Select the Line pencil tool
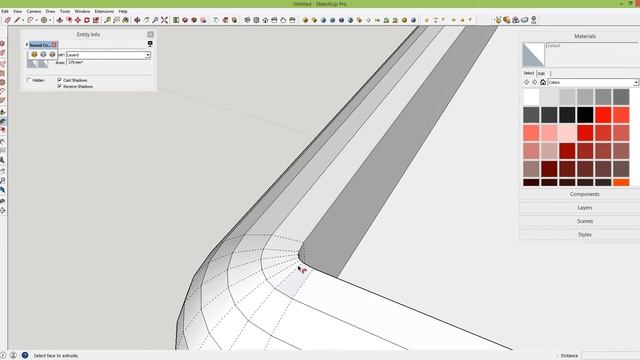The height and width of the screenshot is (360, 640). coord(17,20)
